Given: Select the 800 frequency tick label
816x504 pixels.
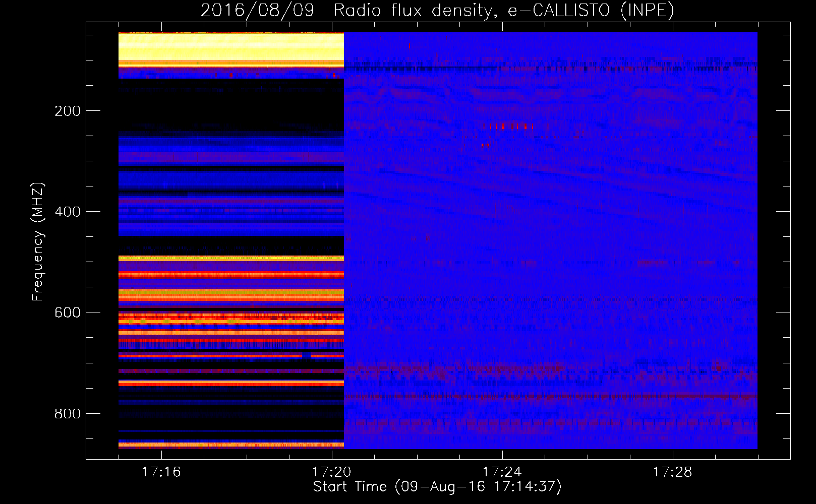Looking at the screenshot, I should (68, 414).
